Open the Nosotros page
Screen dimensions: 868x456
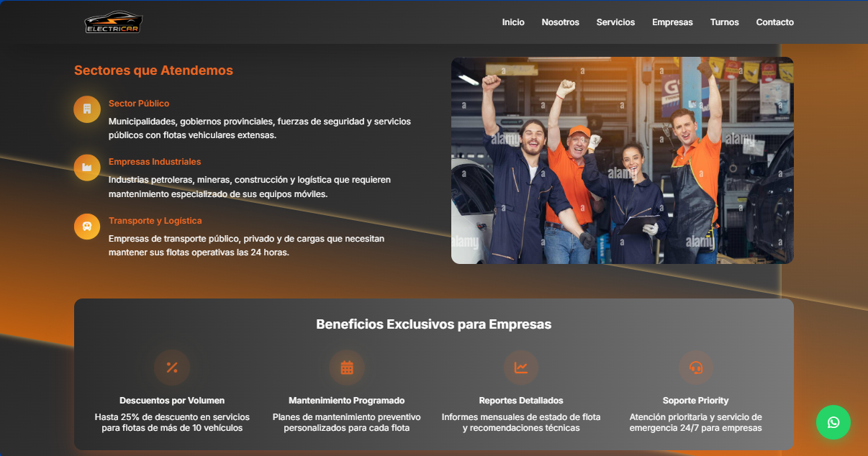[x=560, y=22]
